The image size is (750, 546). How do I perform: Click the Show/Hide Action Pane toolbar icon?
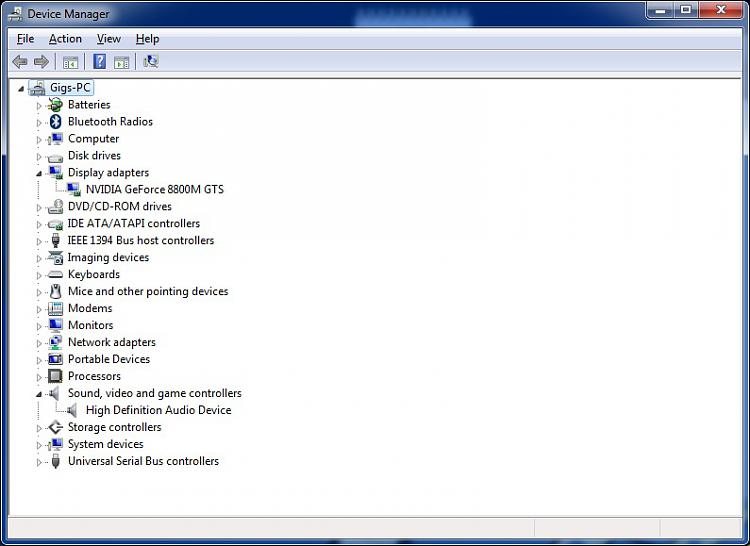tap(121, 62)
